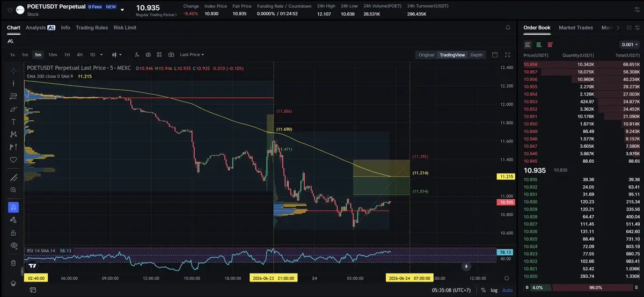Switch to Market Trades tab
The image size is (644, 297).
tap(576, 27)
